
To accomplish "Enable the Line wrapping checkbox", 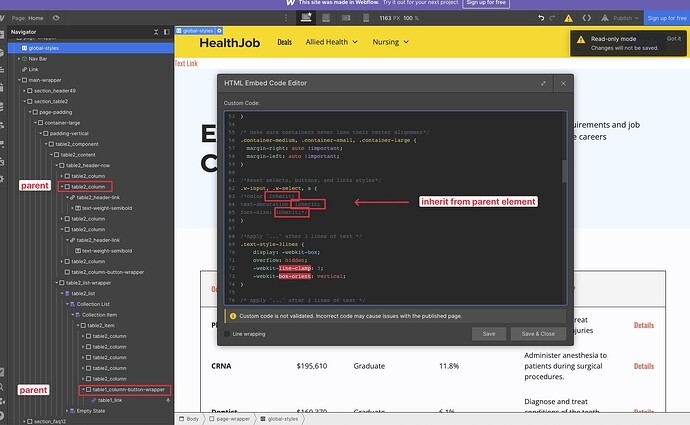I will pyautogui.click(x=227, y=334).
